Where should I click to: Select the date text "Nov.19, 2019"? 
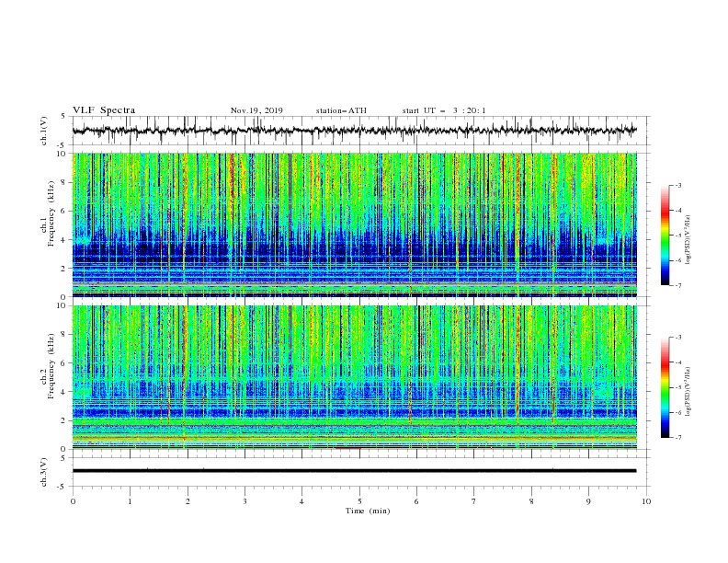256,110
